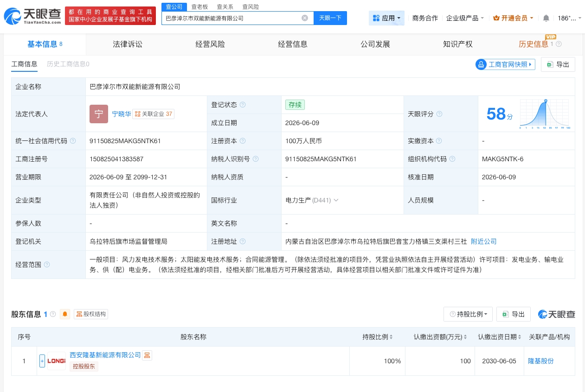This screenshot has width=585, height=392.
Task: Click the help icon beside 组织机构代码
Action: click(x=452, y=159)
